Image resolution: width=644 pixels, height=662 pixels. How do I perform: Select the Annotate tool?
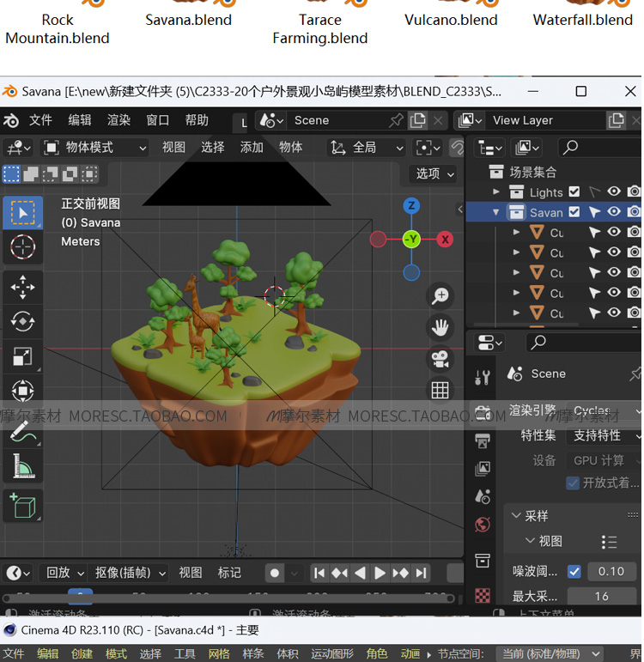pyautogui.click(x=23, y=432)
